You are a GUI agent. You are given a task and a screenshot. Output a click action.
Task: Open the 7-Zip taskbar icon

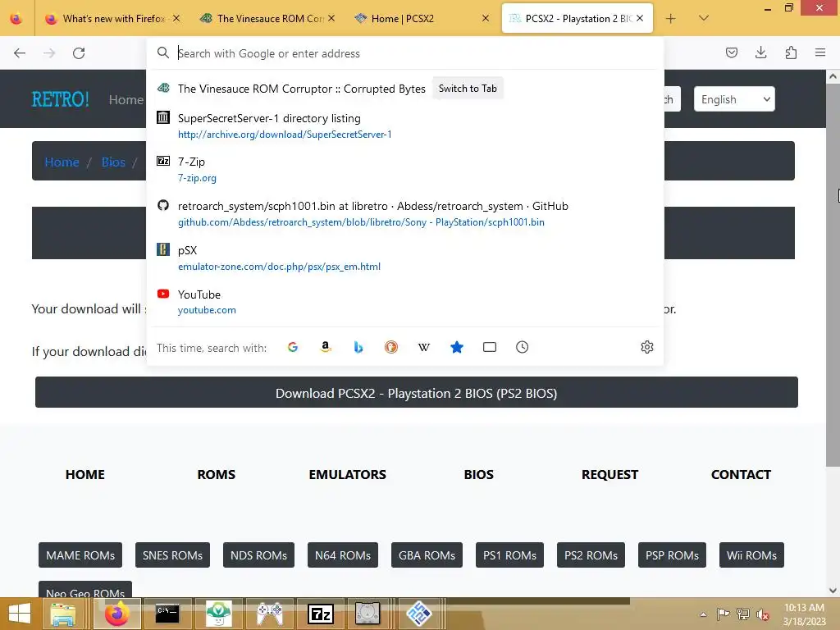coord(321,614)
